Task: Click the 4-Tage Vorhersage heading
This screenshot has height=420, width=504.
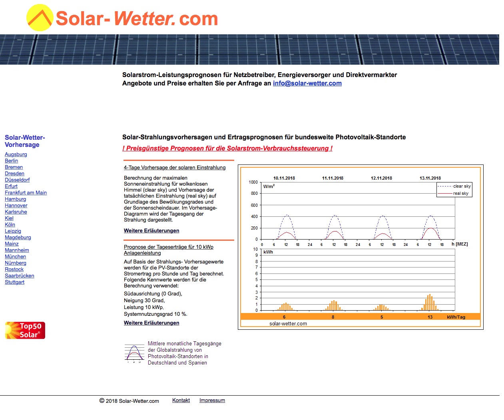Action: (x=175, y=167)
